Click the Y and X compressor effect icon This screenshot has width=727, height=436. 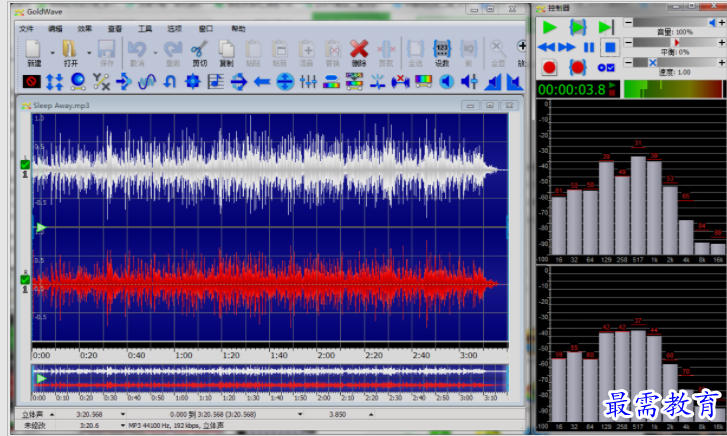[101, 82]
